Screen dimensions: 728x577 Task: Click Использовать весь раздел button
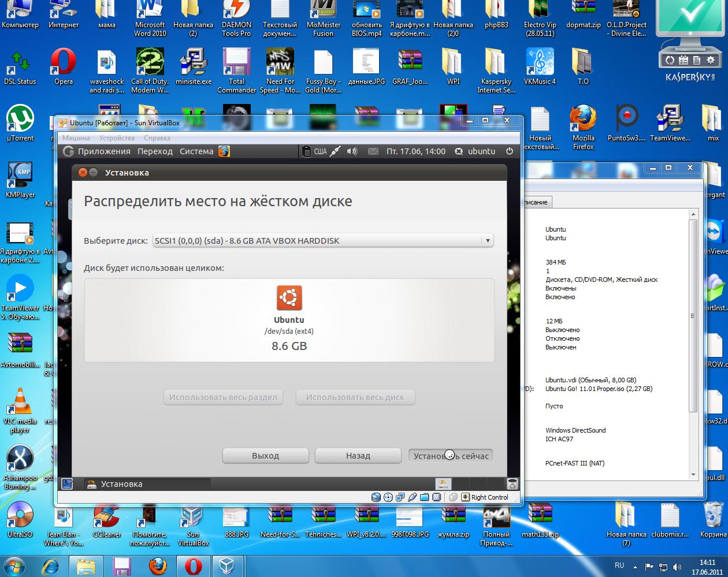[x=224, y=397]
